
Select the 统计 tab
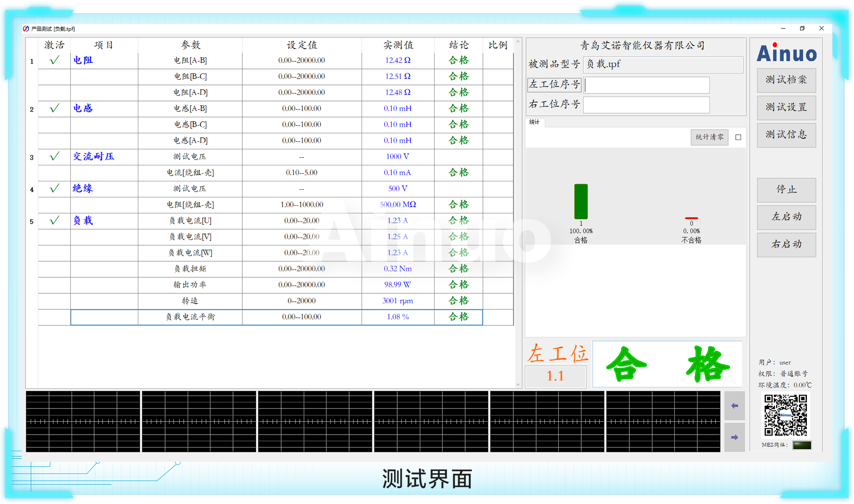click(535, 122)
